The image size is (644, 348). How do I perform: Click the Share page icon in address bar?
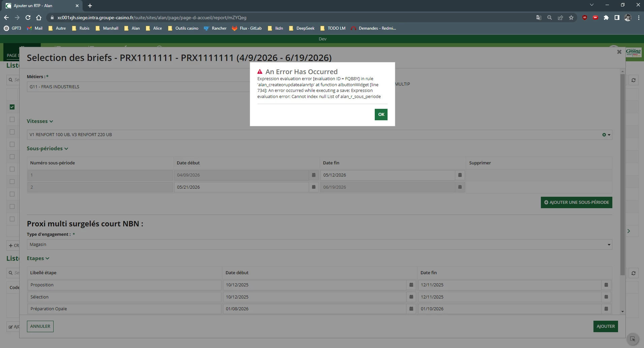560,18
